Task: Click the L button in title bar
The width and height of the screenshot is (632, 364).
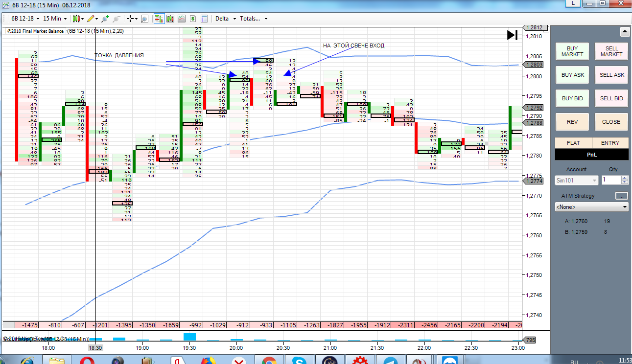Action: click(573, 3)
